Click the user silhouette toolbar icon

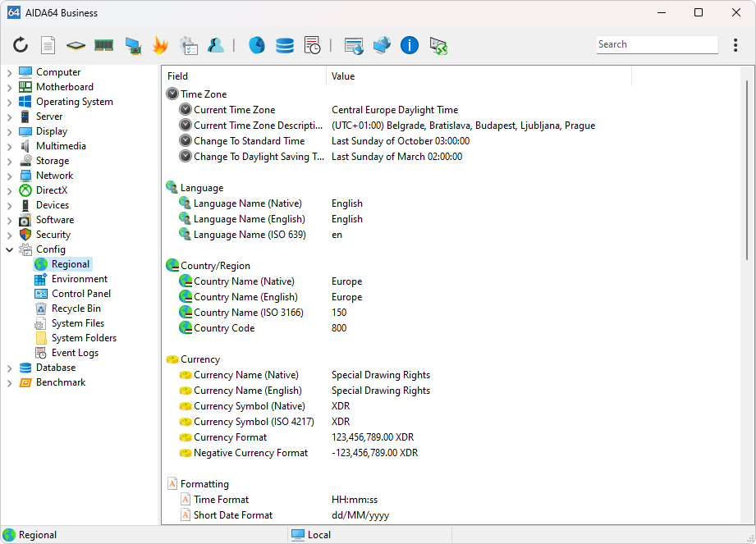216,45
